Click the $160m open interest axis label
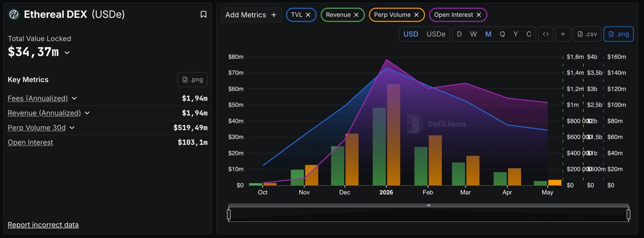The height and width of the screenshot is (238, 644). pyautogui.click(x=617, y=57)
